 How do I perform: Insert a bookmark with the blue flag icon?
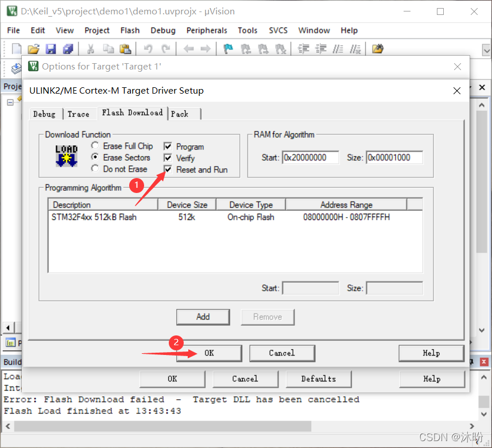coord(228,49)
